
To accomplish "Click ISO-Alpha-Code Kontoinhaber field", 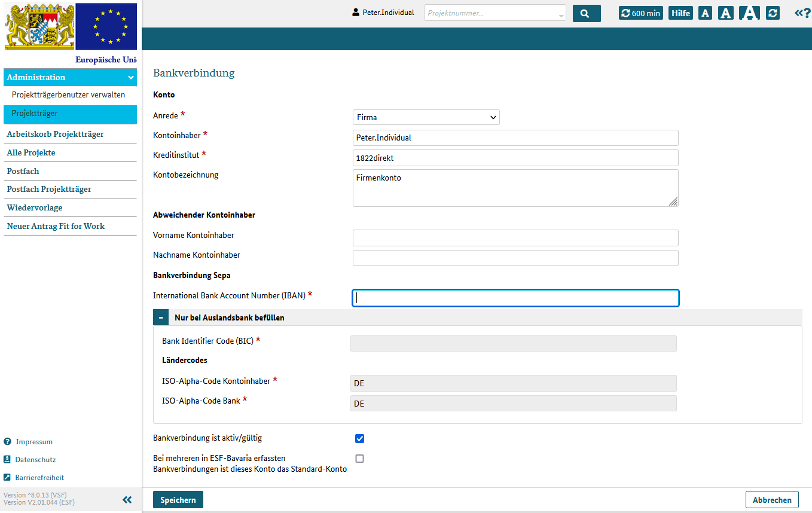I will (x=513, y=383).
